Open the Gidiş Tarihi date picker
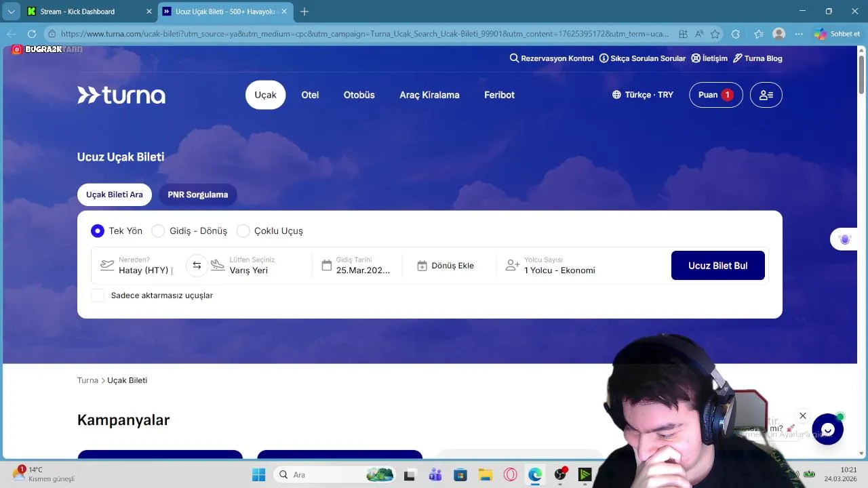 tap(357, 266)
